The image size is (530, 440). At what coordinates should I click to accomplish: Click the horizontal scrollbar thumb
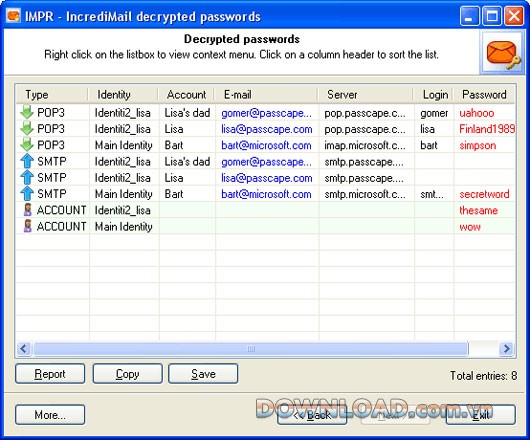coord(251,348)
